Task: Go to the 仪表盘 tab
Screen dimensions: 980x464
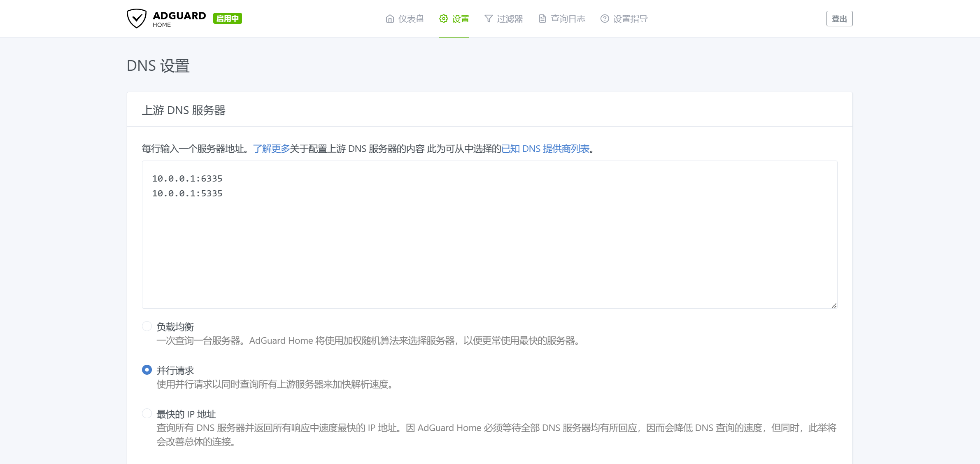Action: point(411,19)
